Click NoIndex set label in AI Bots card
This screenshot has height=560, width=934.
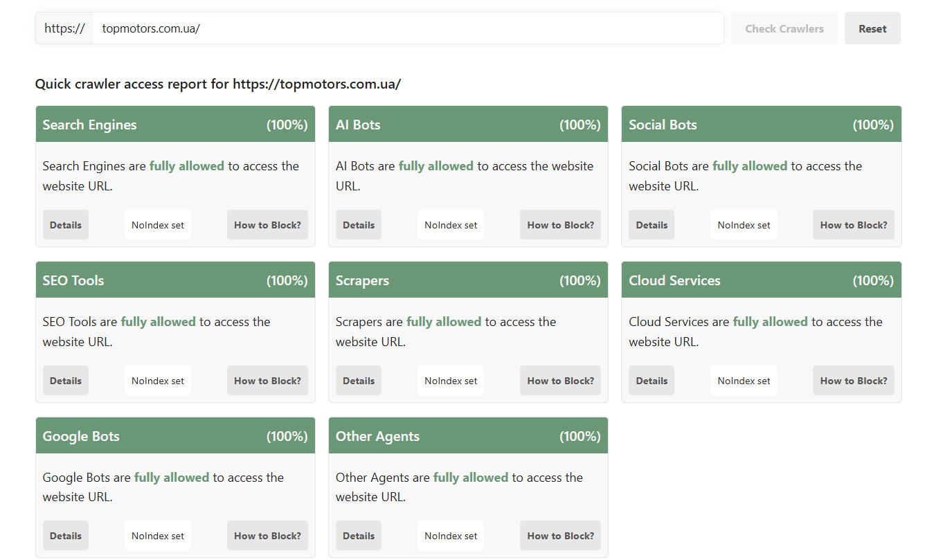pos(451,225)
